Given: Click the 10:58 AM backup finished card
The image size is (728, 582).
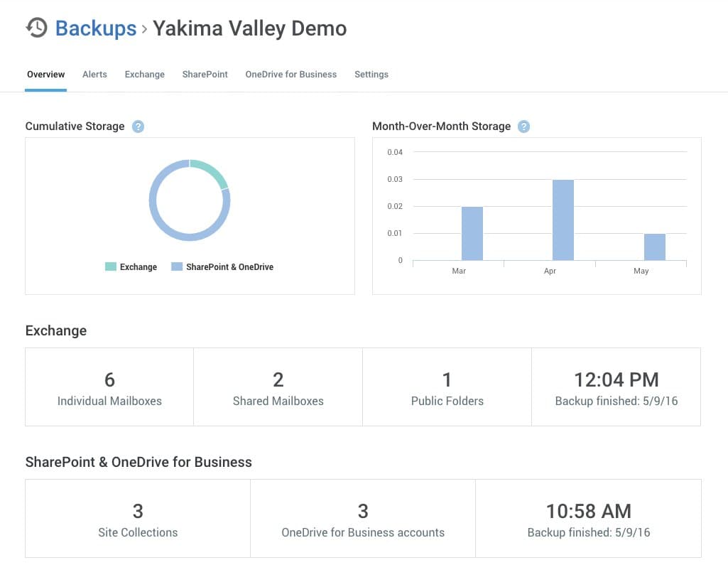Looking at the screenshot, I should click(589, 518).
